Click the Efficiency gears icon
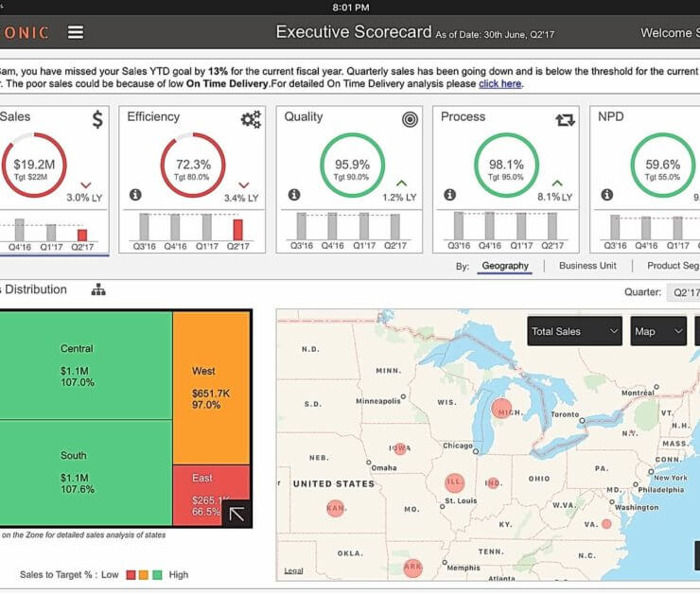 (251, 119)
